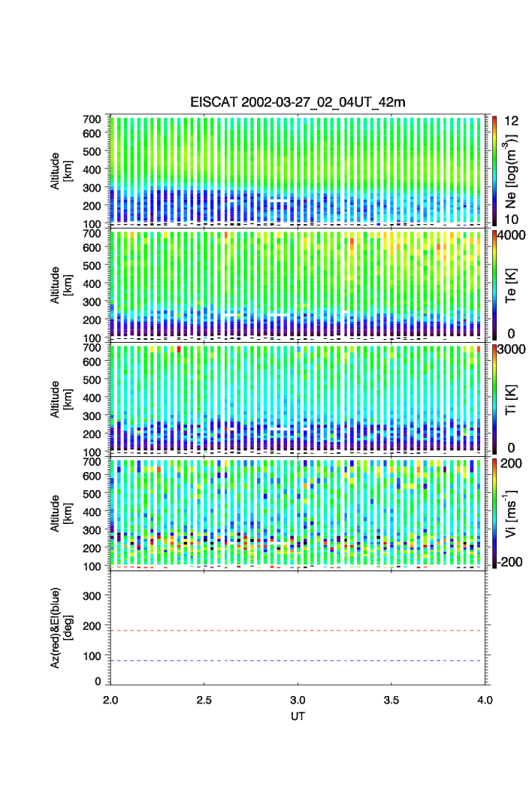Click the Vi ion velocity colorbar
The image size is (532, 799).
[x=494, y=513]
